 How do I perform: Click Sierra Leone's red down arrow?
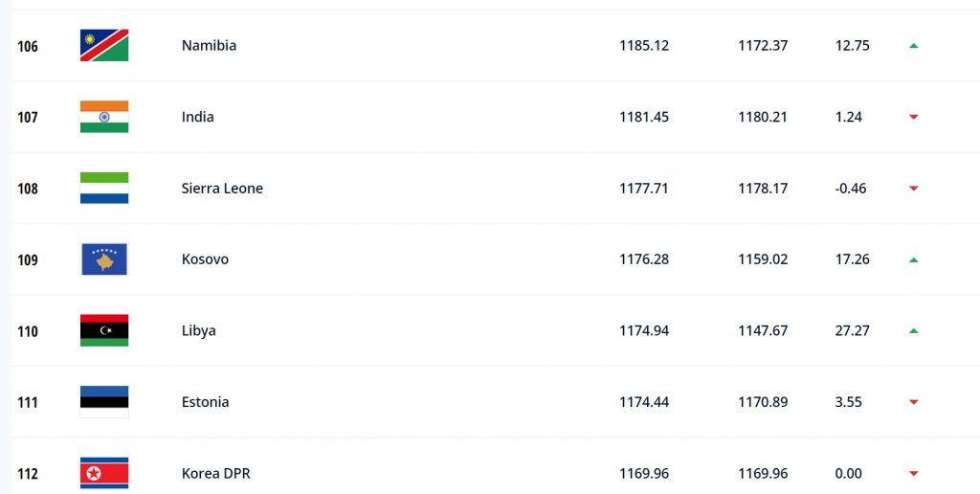(x=914, y=189)
